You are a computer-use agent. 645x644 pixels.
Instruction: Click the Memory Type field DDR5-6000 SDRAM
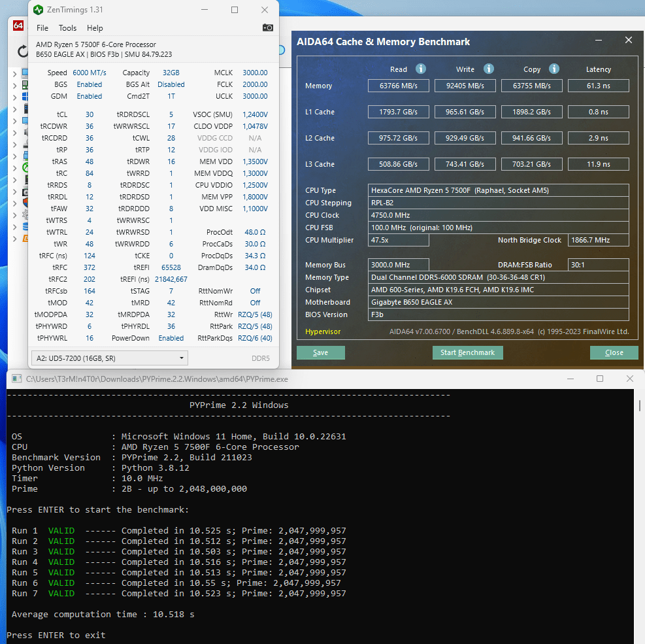click(498, 277)
